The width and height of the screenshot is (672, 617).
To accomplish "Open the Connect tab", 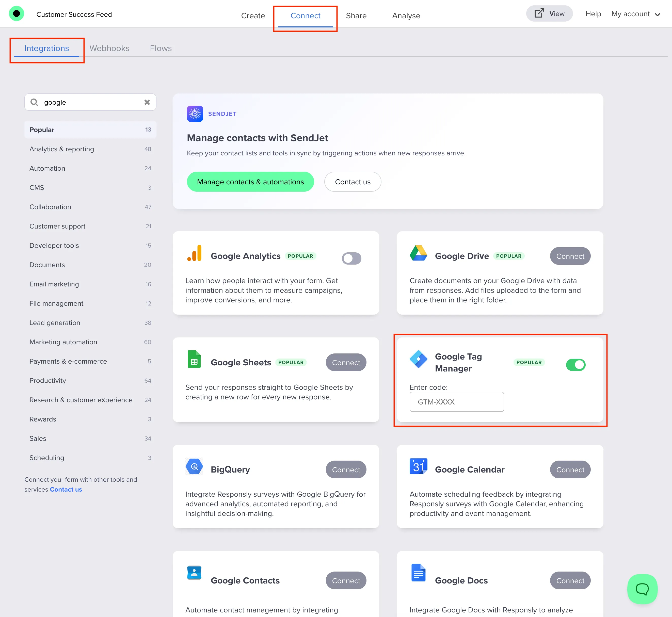I will point(305,16).
